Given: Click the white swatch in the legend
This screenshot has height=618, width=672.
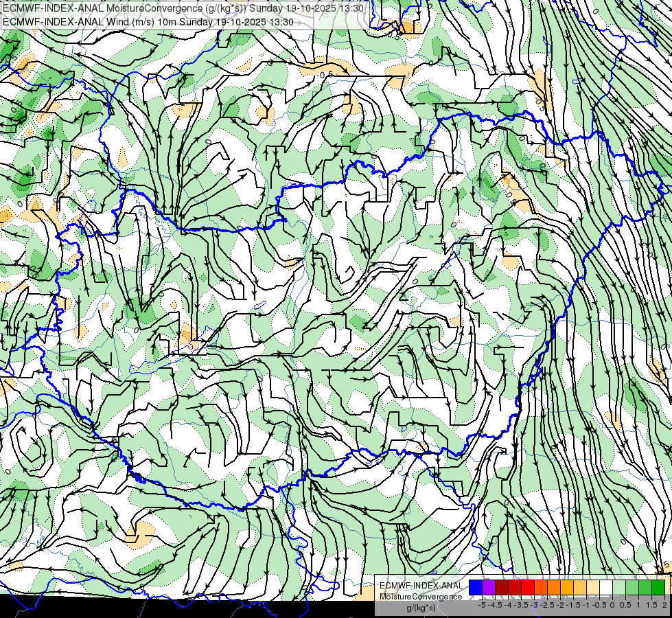Looking at the screenshot, I should click(606, 587).
